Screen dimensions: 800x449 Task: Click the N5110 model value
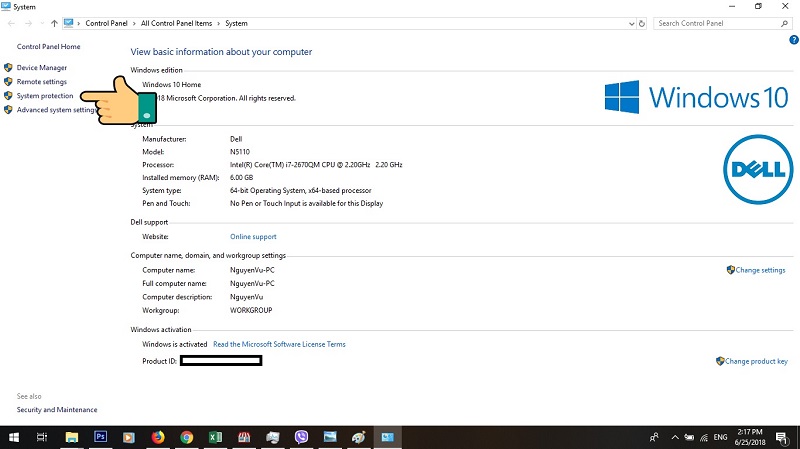(240, 152)
